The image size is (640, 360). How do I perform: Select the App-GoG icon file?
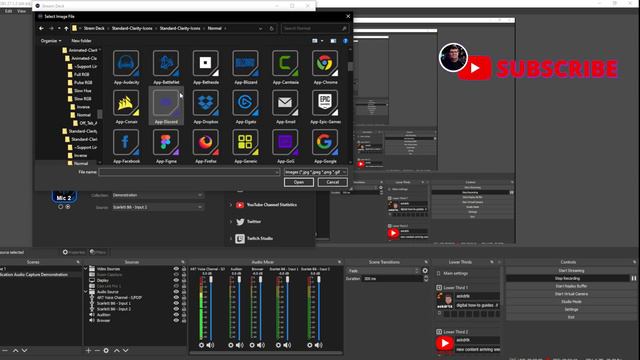pyautogui.click(x=285, y=147)
